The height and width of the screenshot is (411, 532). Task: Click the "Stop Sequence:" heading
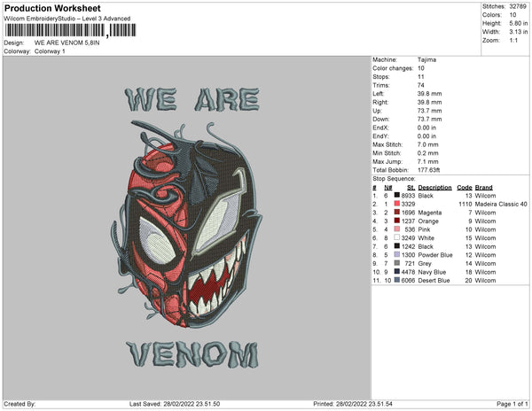394,179
